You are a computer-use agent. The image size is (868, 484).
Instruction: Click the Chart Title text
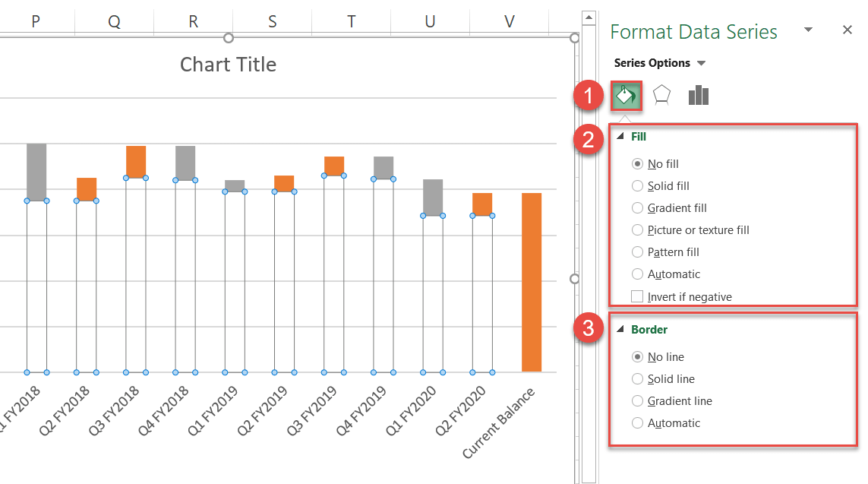228,65
